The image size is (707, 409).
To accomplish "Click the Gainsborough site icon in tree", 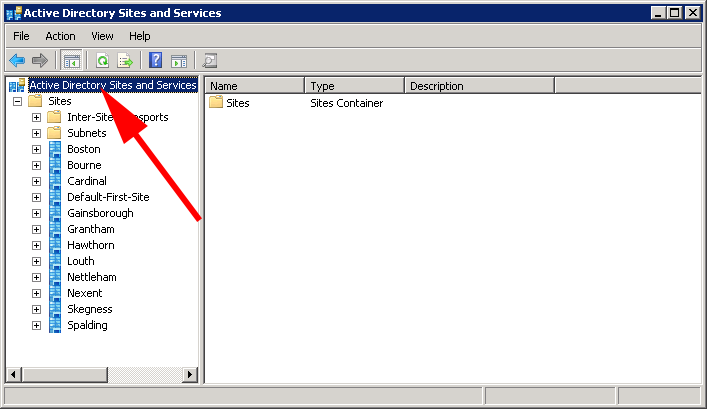I will [x=55, y=213].
